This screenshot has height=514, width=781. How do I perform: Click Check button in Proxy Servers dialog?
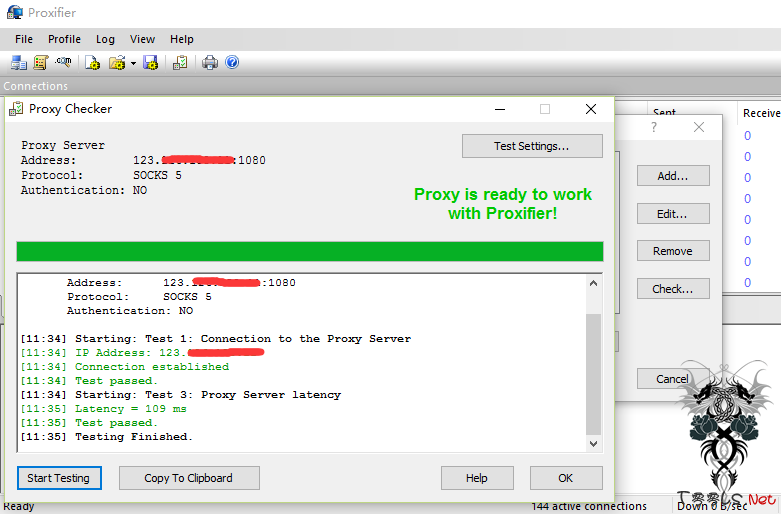tap(673, 289)
